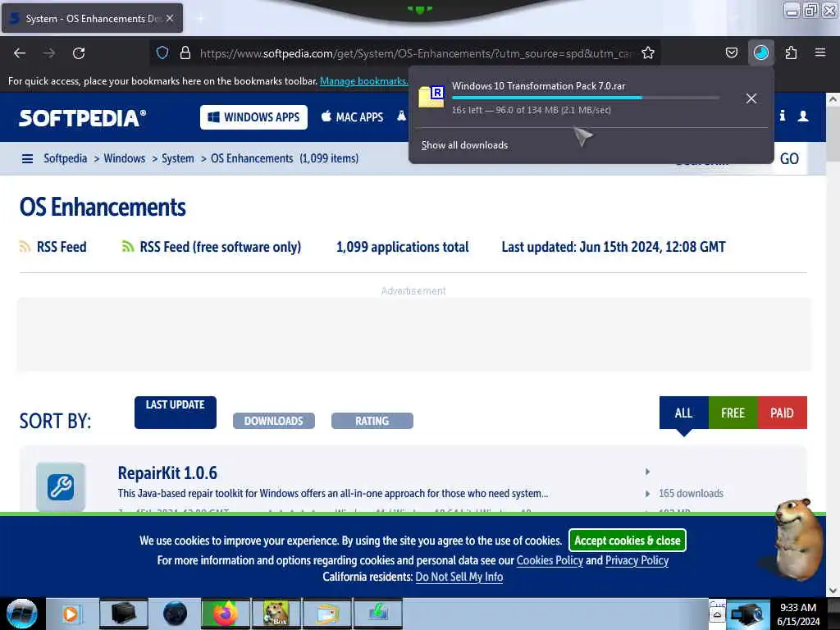Click the Linux penguin category icon

[401, 116]
